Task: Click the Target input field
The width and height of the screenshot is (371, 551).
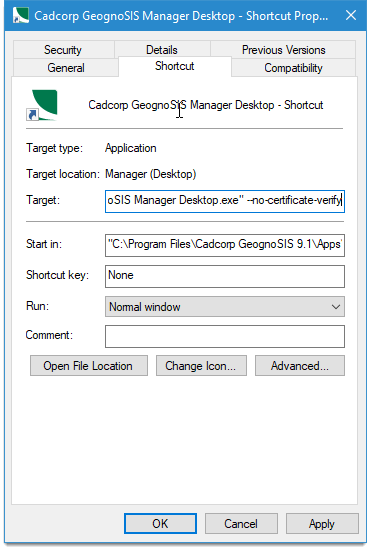Action: pyautogui.click(x=225, y=201)
